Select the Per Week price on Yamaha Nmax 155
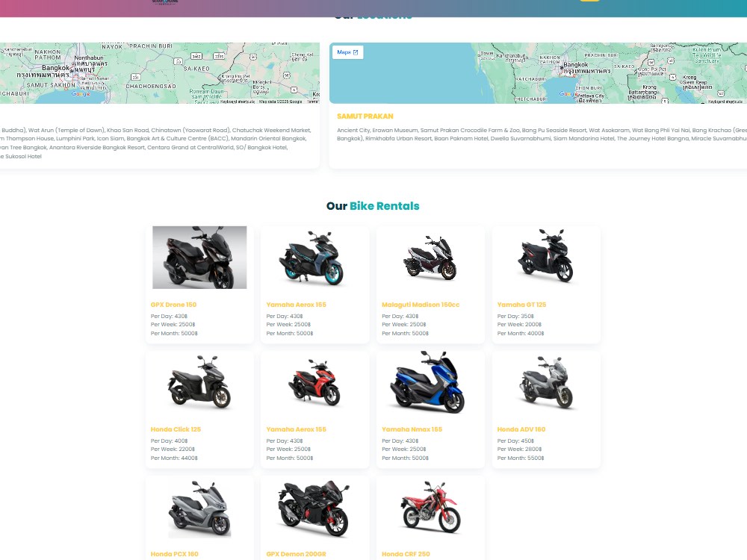Image resolution: width=747 pixels, height=560 pixels. [404, 449]
